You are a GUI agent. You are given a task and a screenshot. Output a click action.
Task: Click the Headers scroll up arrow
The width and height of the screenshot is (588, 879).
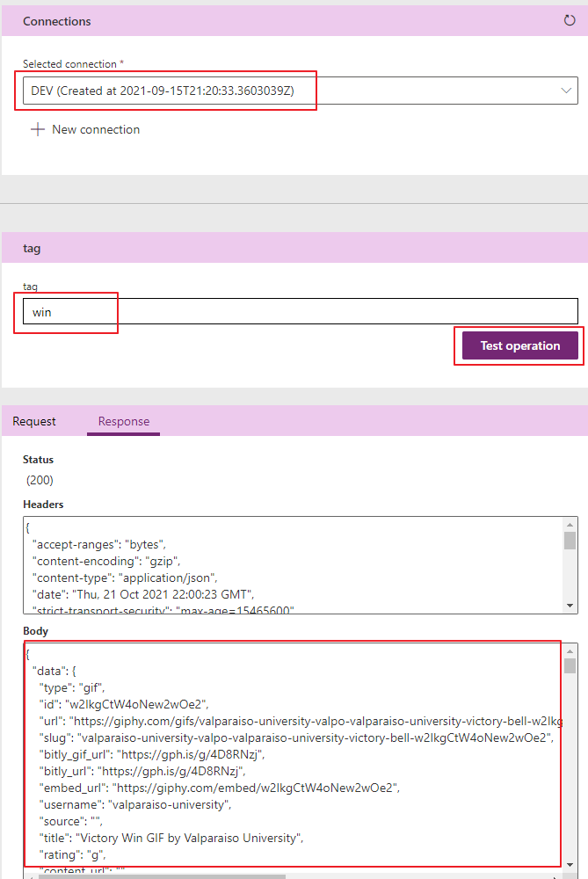[570, 524]
